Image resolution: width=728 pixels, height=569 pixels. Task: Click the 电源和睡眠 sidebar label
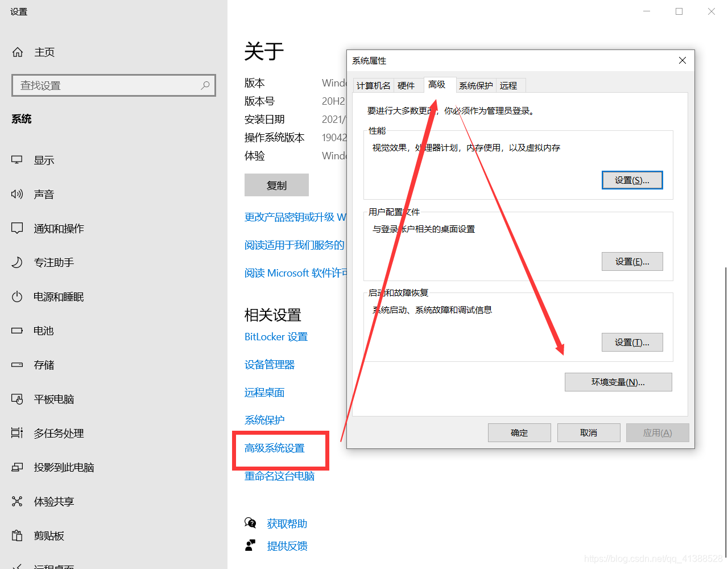[x=59, y=297]
